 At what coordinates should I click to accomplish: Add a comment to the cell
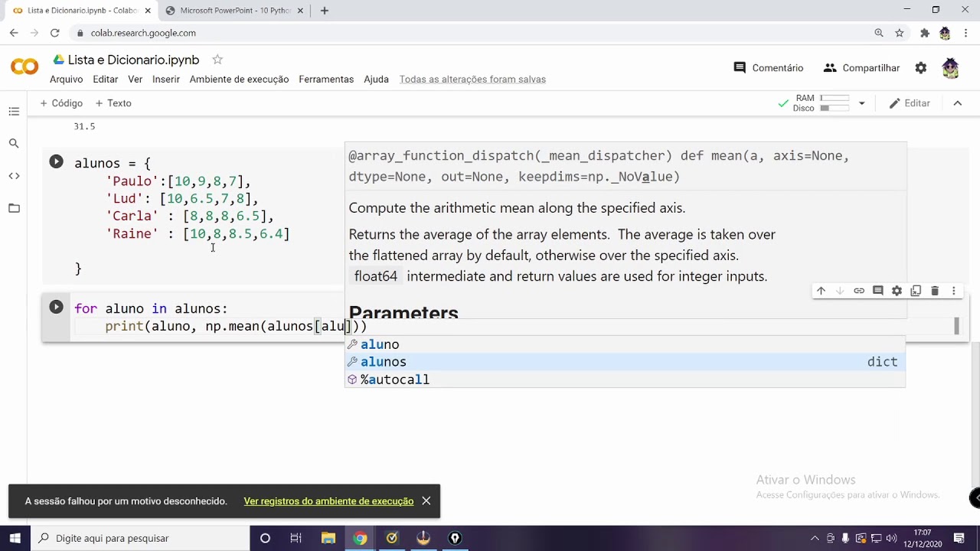tap(878, 291)
